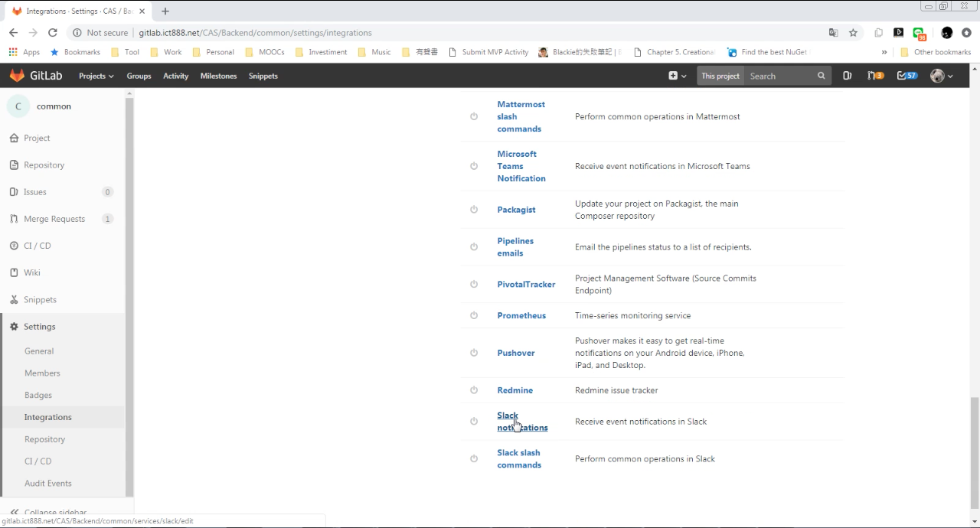Screen dimensions: 980x528
Task: Open the Projects dropdown in navbar
Action: point(96,76)
